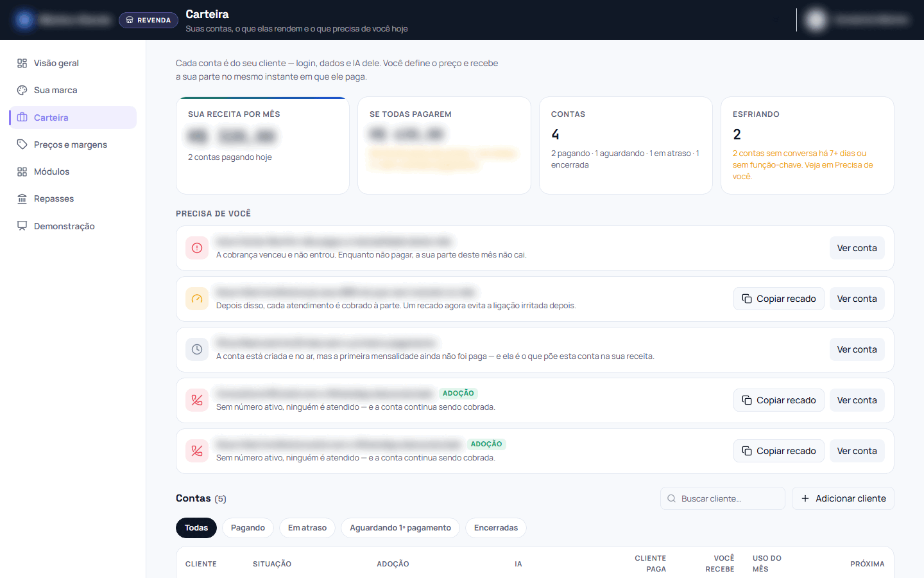Screen dimensions: 924x578
Task: Click the red alert icon for overdue charge
Action: [197, 248]
